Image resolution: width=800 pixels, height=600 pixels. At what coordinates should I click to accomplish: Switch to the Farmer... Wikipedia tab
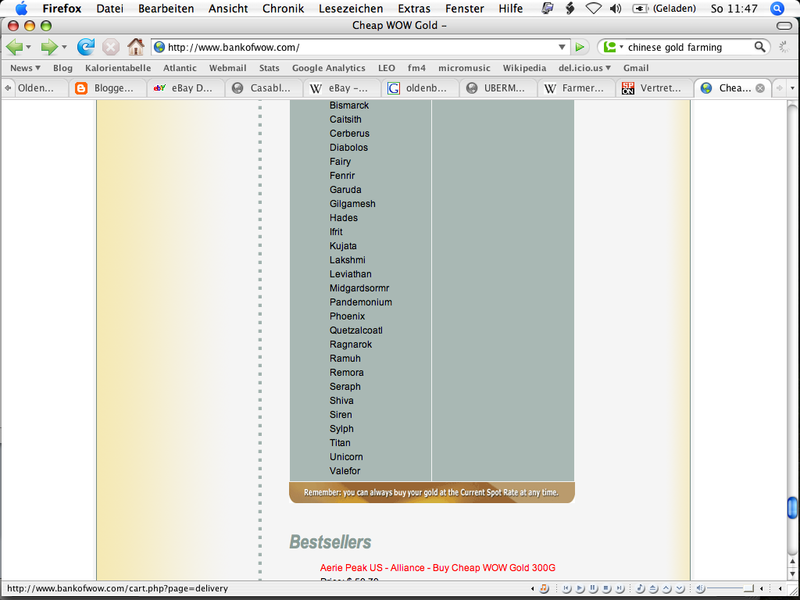click(577, 88)
